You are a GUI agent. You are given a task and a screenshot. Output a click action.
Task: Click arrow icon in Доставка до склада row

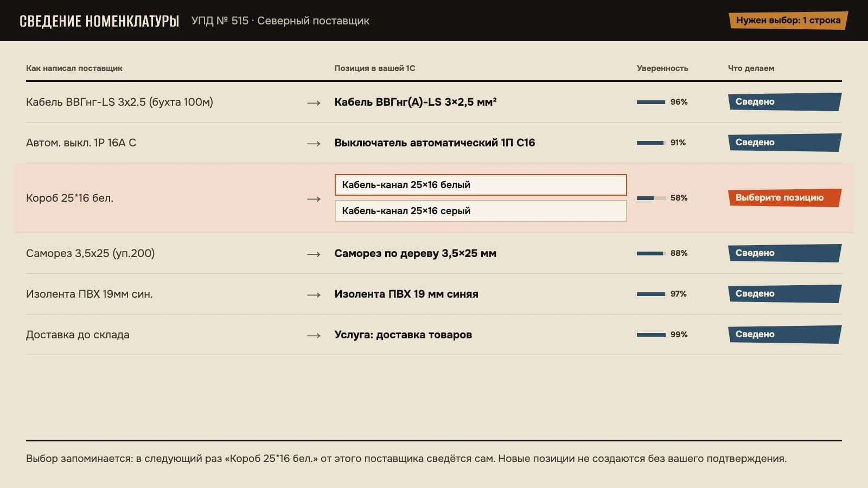tap(314, 336)
